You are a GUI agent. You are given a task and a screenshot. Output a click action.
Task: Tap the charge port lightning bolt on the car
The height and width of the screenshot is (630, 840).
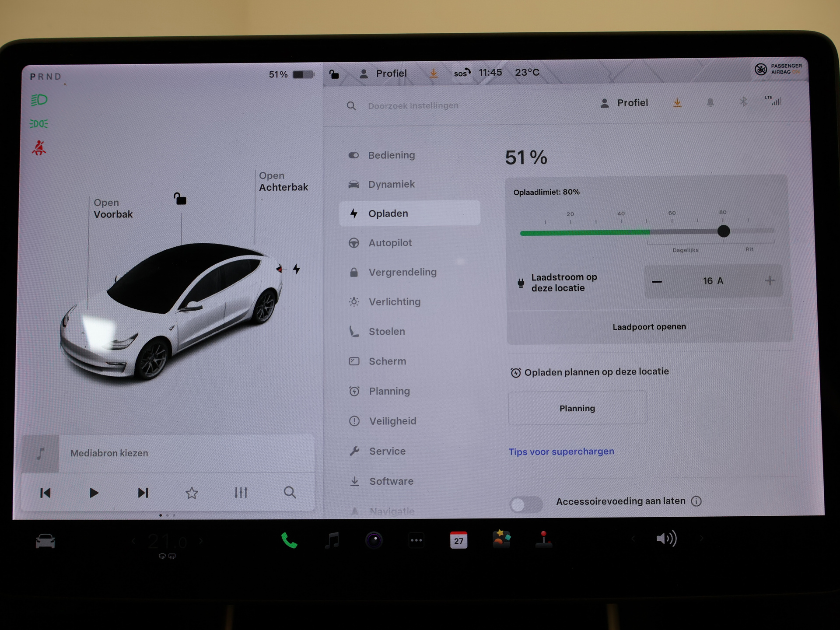[x=296, y=269]
